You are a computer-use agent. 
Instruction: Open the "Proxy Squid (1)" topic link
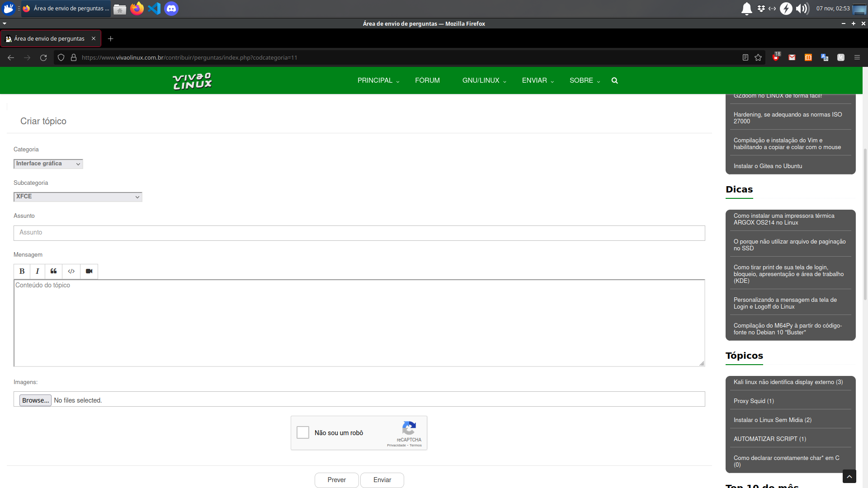[754, 401]
